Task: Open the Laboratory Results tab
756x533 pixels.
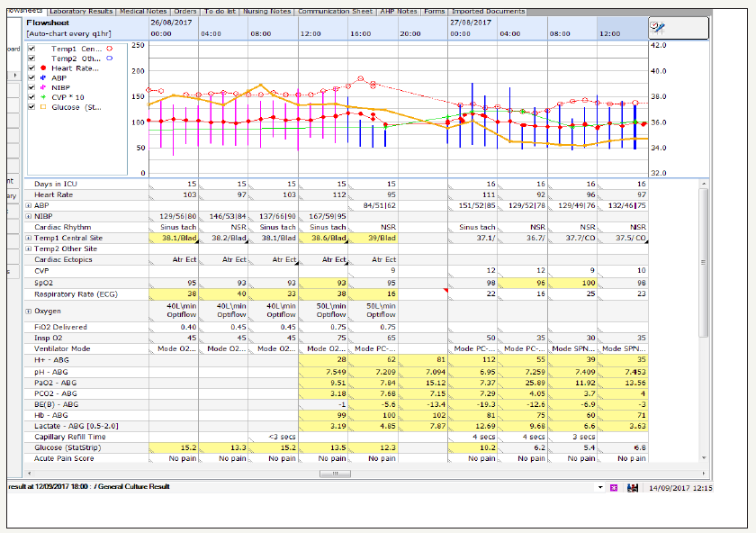Action: (80, 12)
